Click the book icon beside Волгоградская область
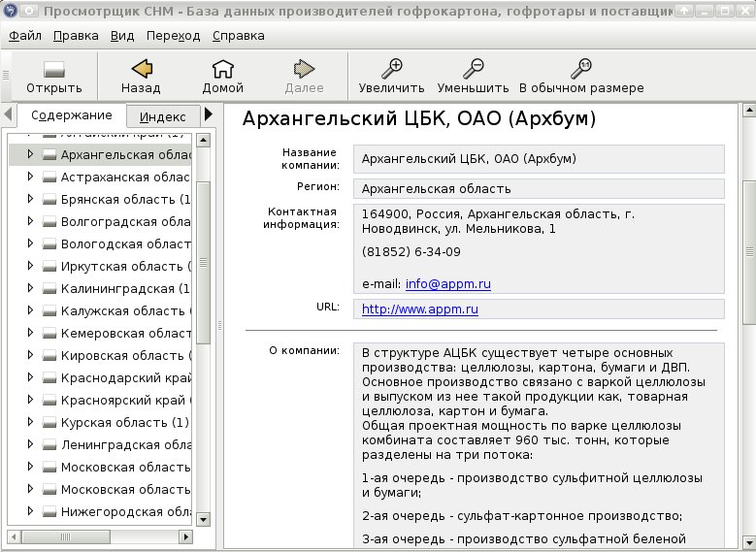This screenshot has height=552, width=756. [49, 221]
